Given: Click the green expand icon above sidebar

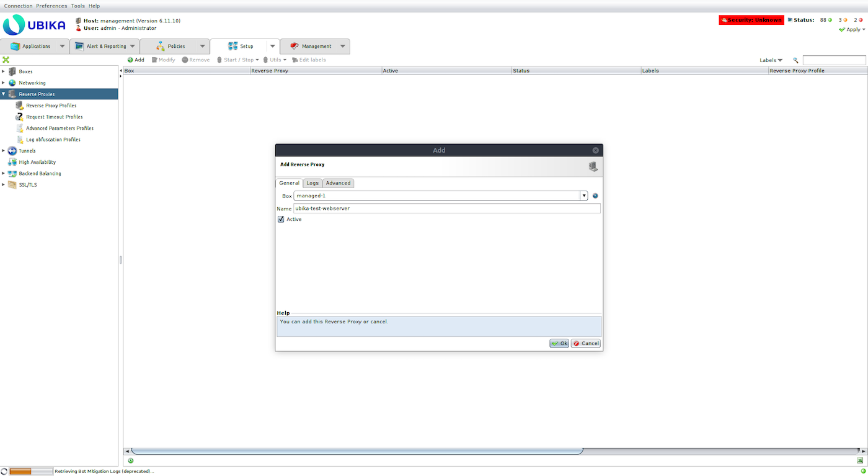Looking at the screenshot, I should [6, 60].
